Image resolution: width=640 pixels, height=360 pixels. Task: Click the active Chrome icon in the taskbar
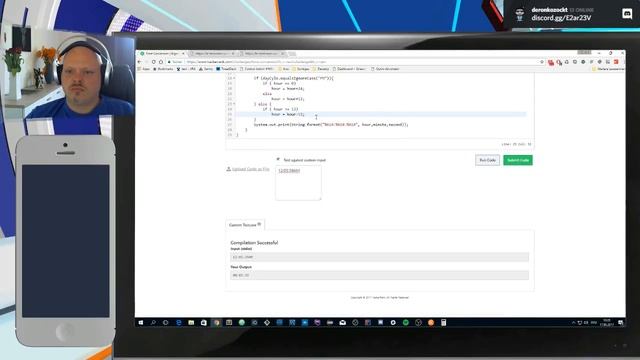[x=216, y=322]
